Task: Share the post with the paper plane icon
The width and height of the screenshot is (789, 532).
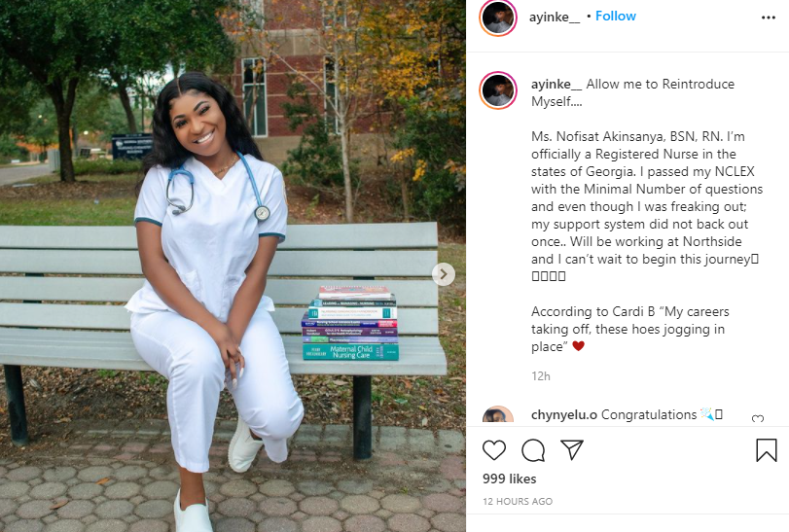Action: (x=572, y=449)
